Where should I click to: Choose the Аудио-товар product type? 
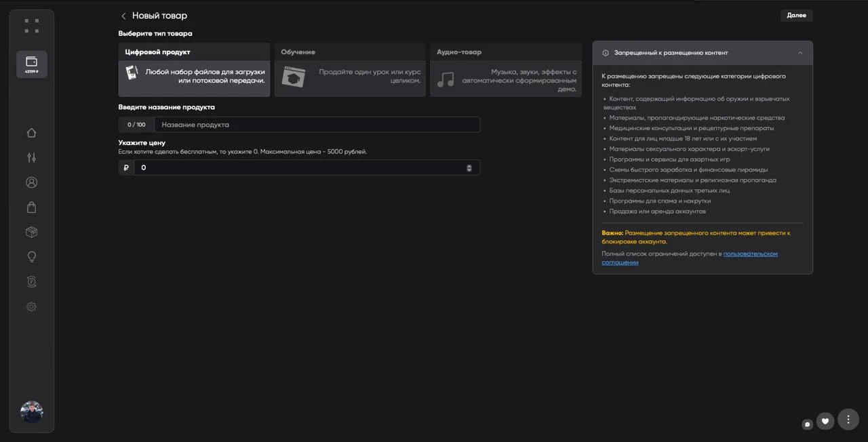[x=505, y=70]
